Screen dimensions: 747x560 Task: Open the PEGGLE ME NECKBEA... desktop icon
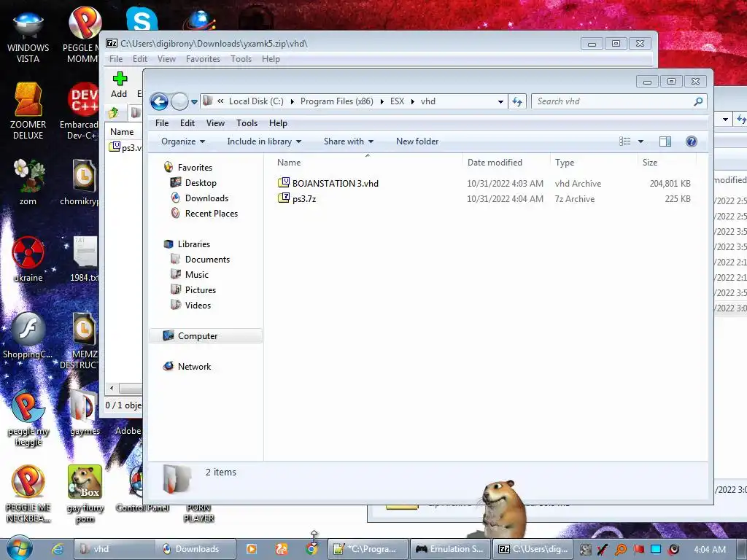(28, 494)
